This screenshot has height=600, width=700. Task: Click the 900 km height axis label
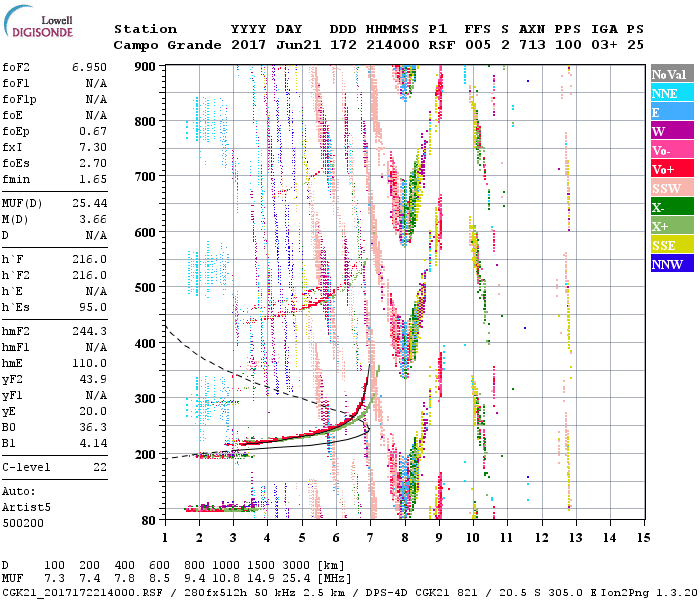click(x=145, y=67)
